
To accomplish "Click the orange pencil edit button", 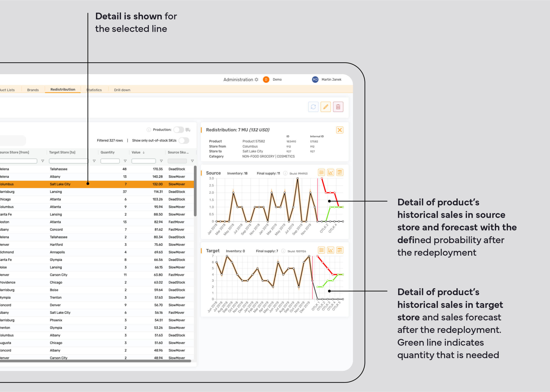I will [326, 107].
